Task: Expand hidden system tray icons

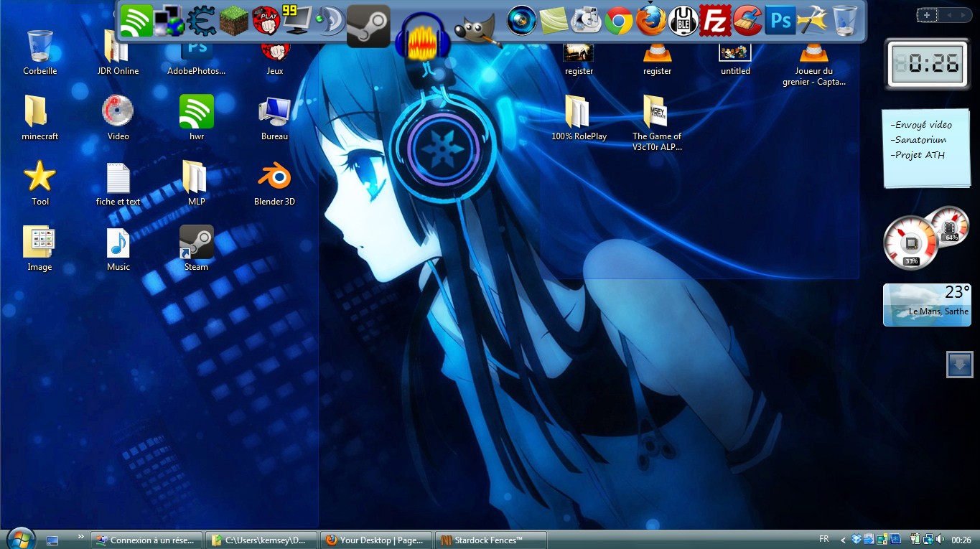Action: point(843,540)
